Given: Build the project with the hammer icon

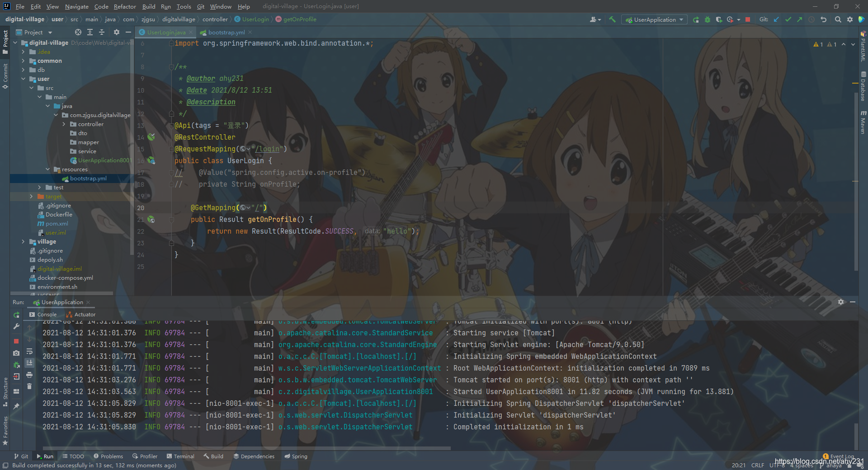Looking at the screenshot, I should (612, 19).
